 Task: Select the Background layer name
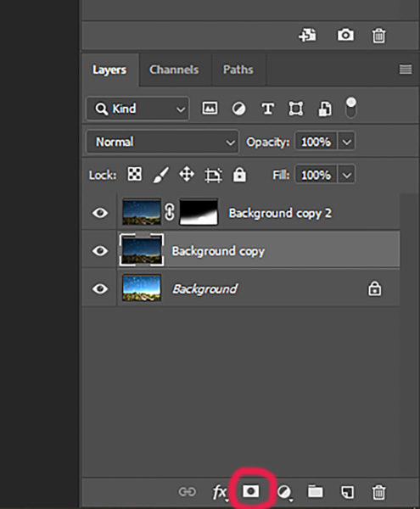[x=204, y=289]
